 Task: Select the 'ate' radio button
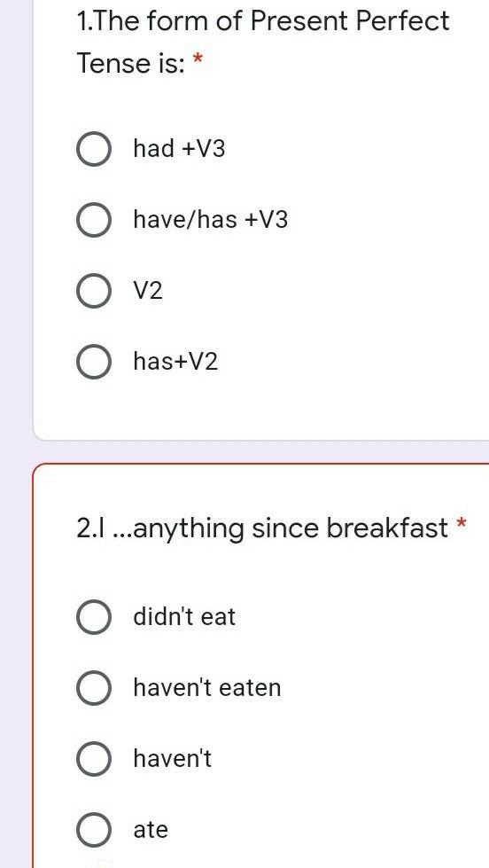pyautogui.click(x=94, y=829)
